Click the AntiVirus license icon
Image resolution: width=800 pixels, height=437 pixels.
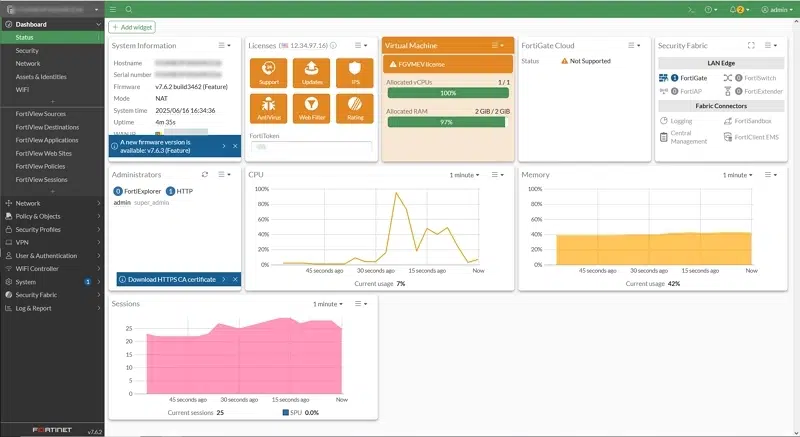[270, 105]
